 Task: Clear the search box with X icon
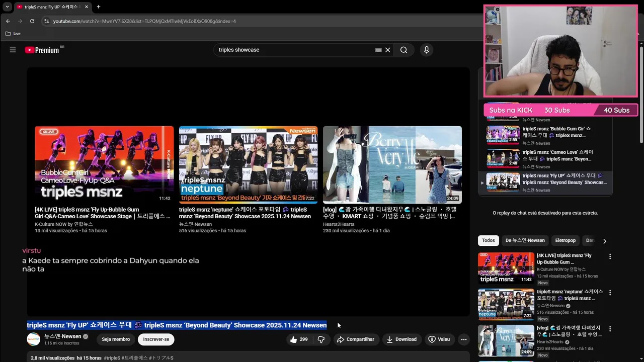point(388,50)
